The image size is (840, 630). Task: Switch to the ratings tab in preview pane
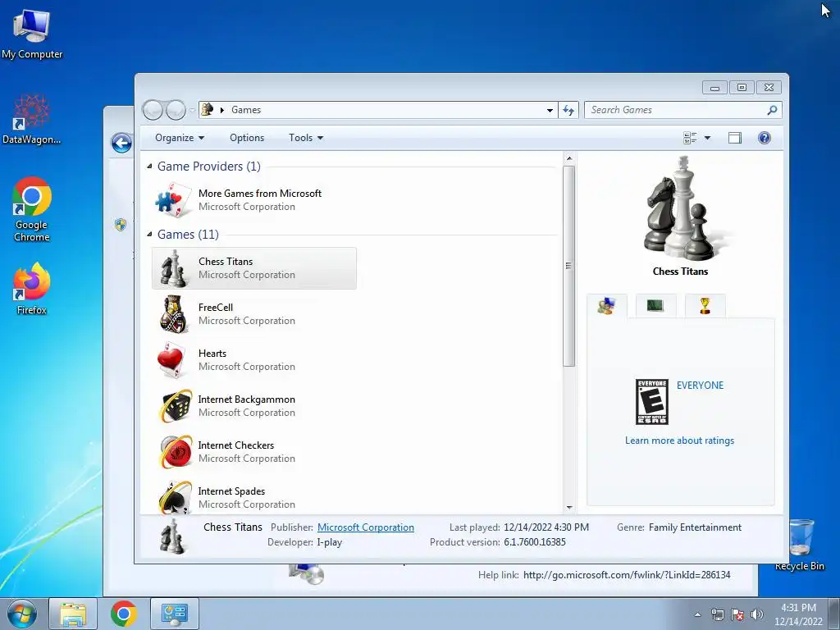point(606,306)
